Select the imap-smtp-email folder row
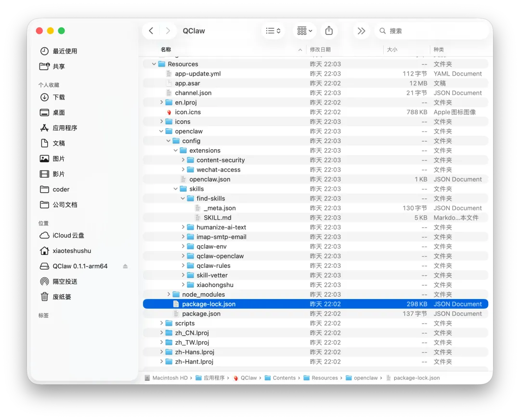520x420 pixels. click(315, 237)
